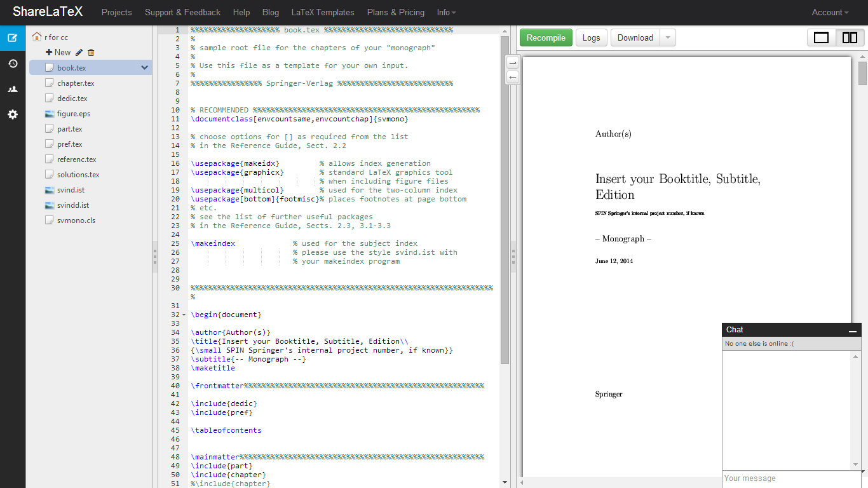Click the green Recompile button
The width and height of the screenshot is (868, 488).
point(546,38)
